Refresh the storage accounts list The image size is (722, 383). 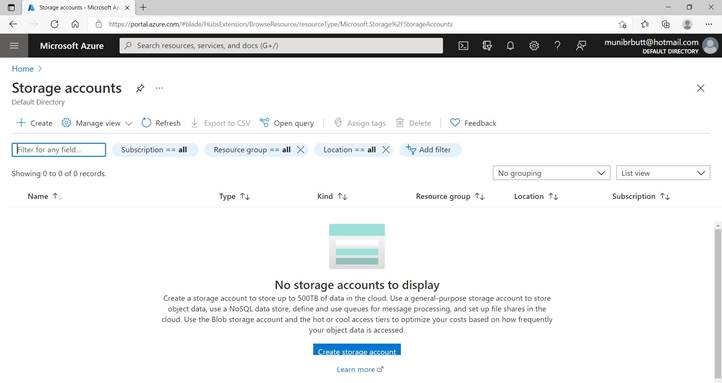[x=161, y=123]
